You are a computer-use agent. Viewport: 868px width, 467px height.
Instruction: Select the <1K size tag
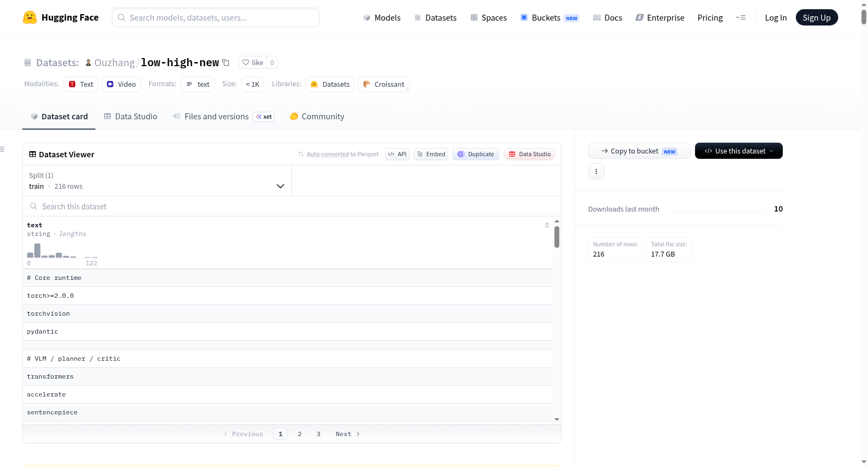click(252, 84)
